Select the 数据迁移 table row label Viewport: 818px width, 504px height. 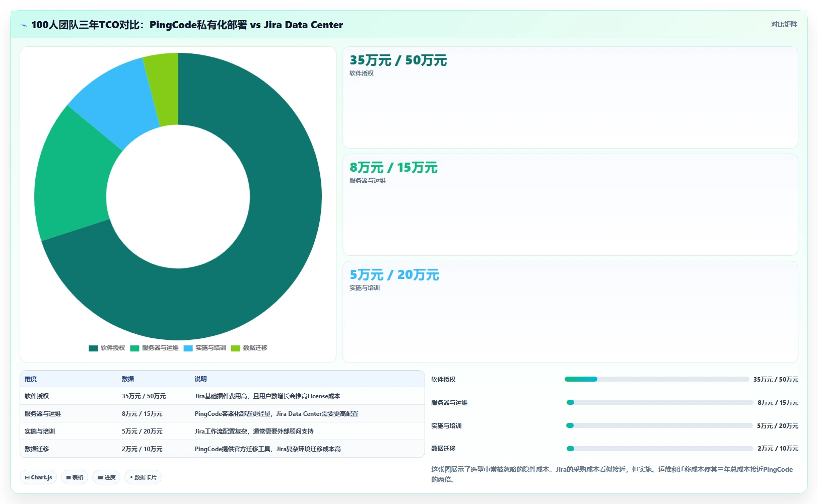(x=37, y=449)
